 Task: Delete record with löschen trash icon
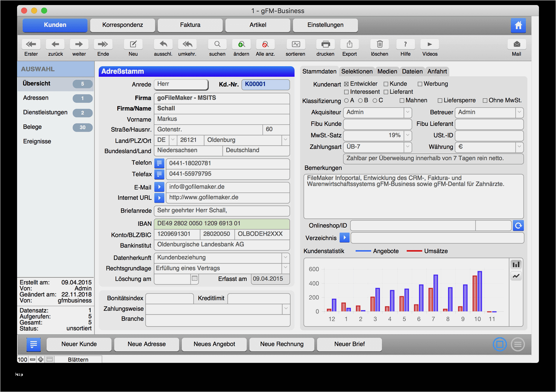(x=379, y=44)
